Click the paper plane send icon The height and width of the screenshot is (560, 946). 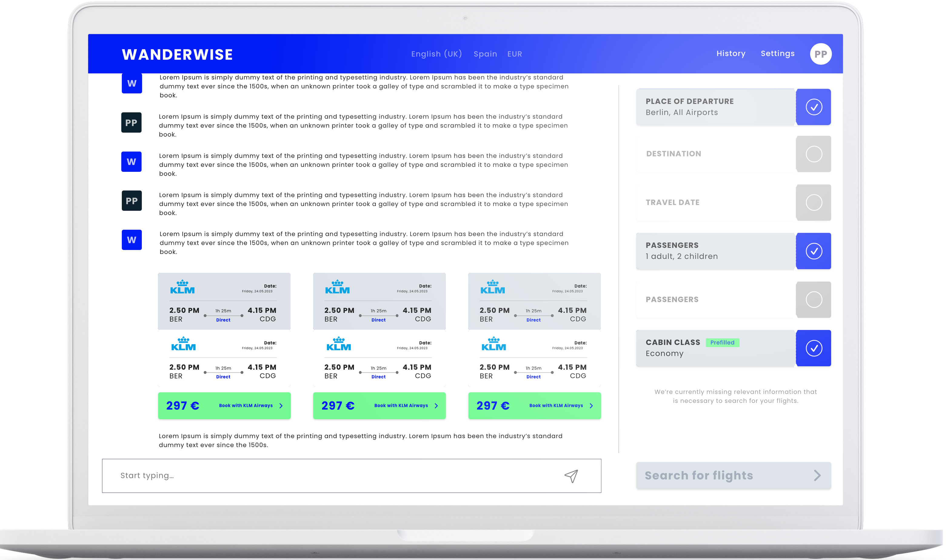571,476
